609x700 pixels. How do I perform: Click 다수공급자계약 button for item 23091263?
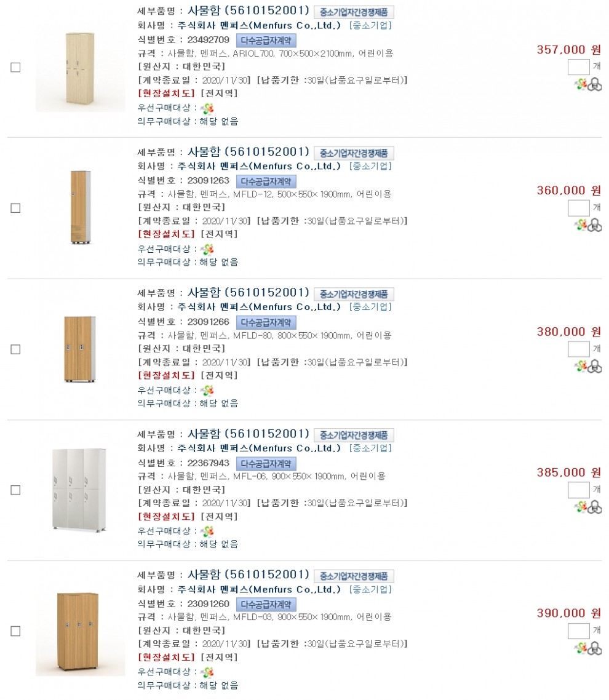[x=266, y=181]
